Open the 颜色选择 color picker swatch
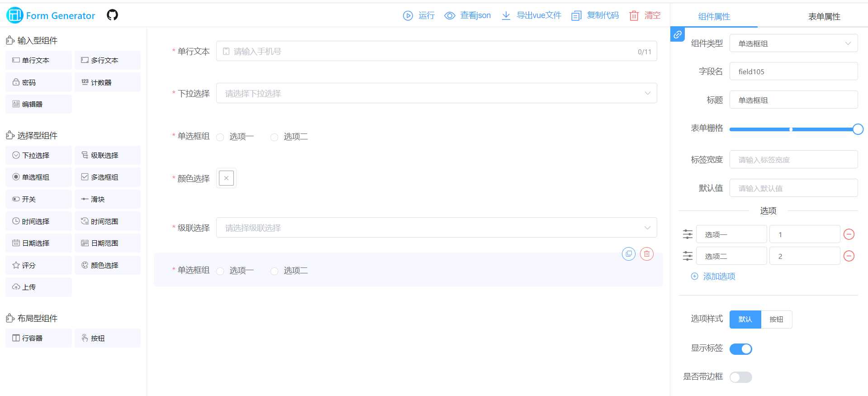Screen dimensions: 868x396 point(226,178)
